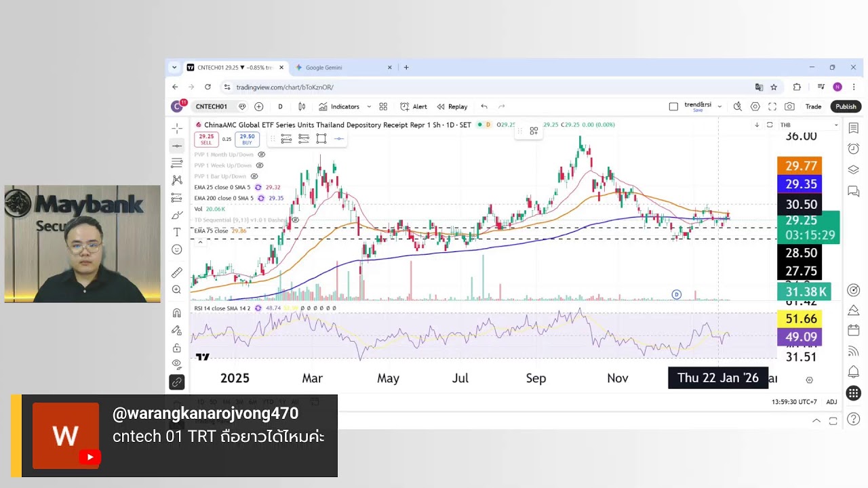Add a symbol to compare

(x=258, y=106)
